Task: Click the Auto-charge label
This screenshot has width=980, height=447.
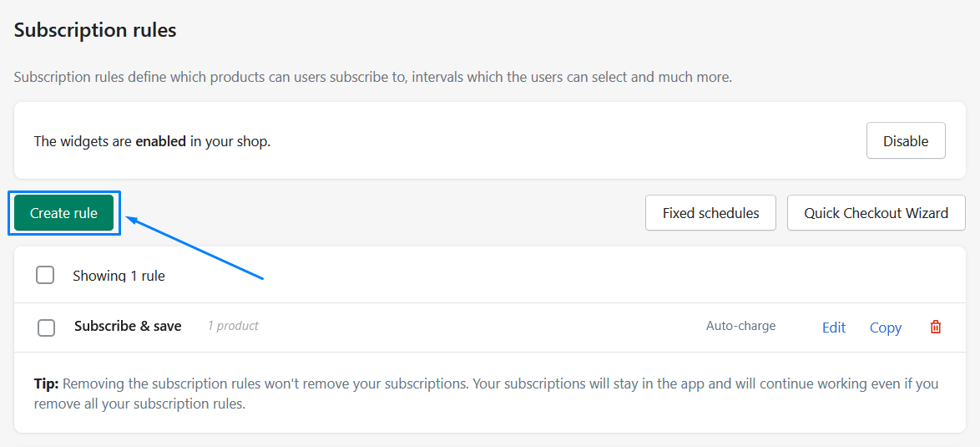Action: click(x=740, y=326)
